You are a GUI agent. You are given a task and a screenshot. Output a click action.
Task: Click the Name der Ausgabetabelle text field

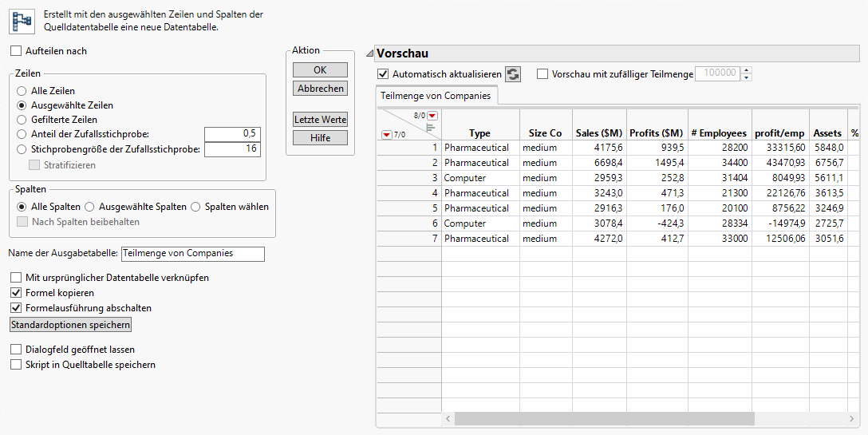[192, 254]
